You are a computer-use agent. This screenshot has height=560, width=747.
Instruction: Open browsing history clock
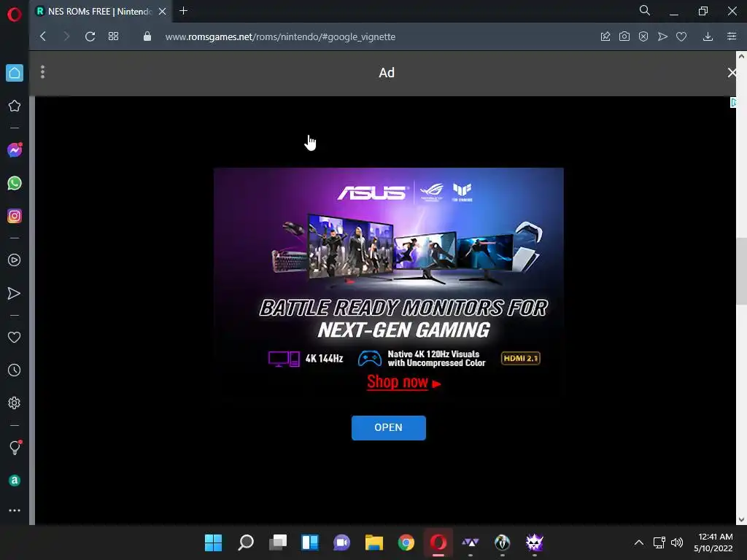coord(15,370)
